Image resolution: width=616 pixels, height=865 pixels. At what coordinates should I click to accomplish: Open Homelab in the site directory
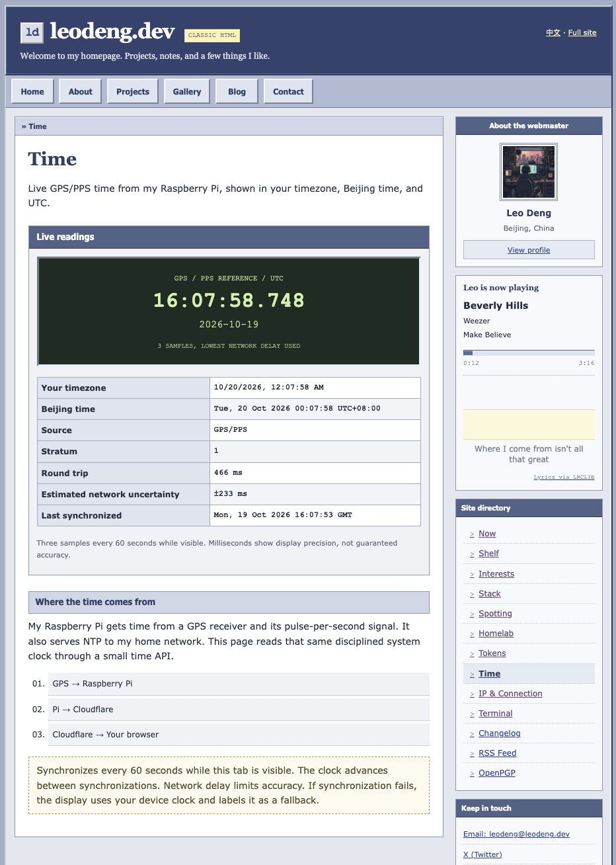click(x=496, y=634)
